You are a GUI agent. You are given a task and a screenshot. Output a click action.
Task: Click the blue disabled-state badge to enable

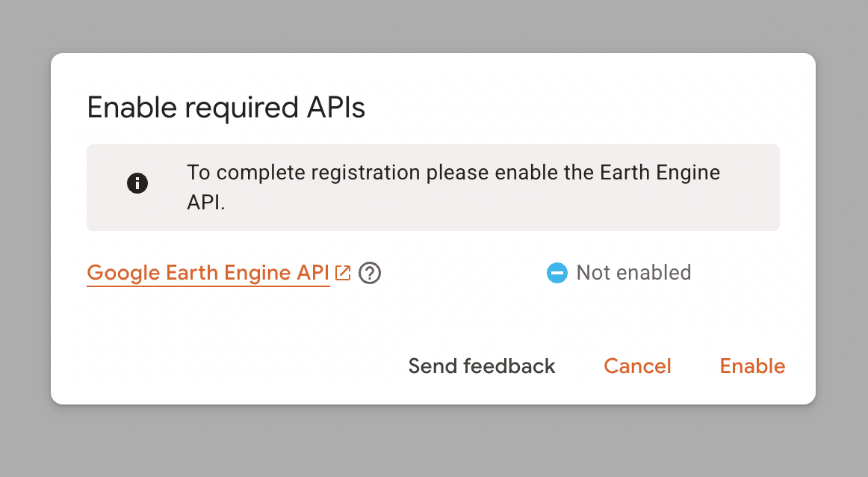click(557, 273)
